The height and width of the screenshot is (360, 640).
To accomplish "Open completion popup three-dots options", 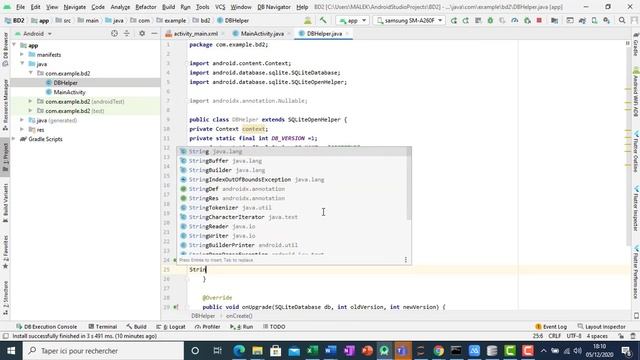I will click(x=405, y=260).
